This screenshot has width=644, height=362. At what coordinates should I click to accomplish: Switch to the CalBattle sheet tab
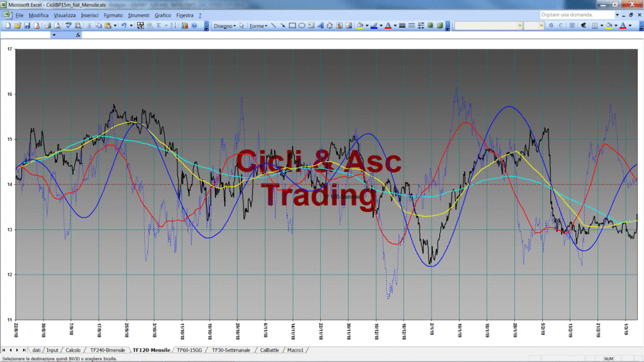269,350
